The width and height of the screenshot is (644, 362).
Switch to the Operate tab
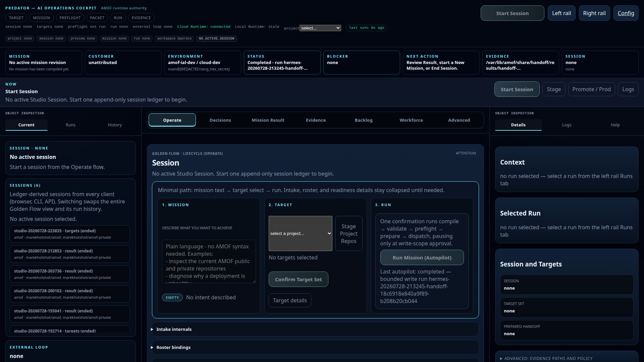point(172,120)
